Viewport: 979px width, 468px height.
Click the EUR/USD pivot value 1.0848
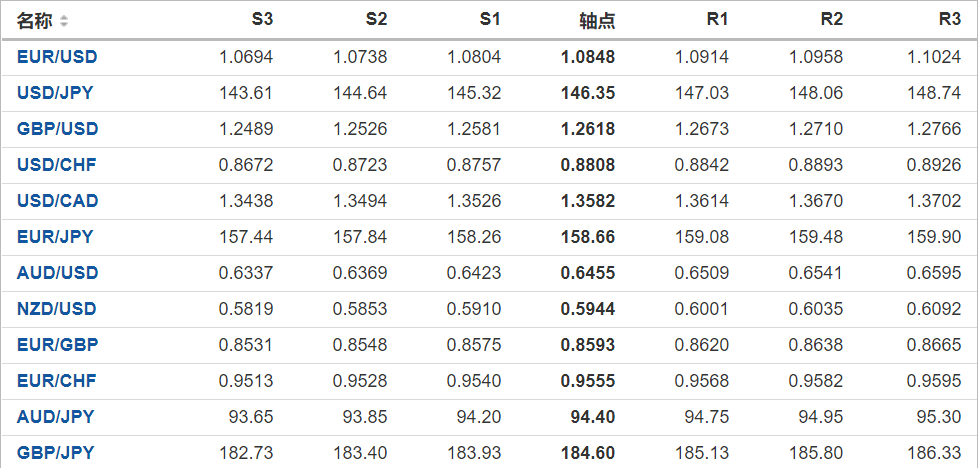589,57
